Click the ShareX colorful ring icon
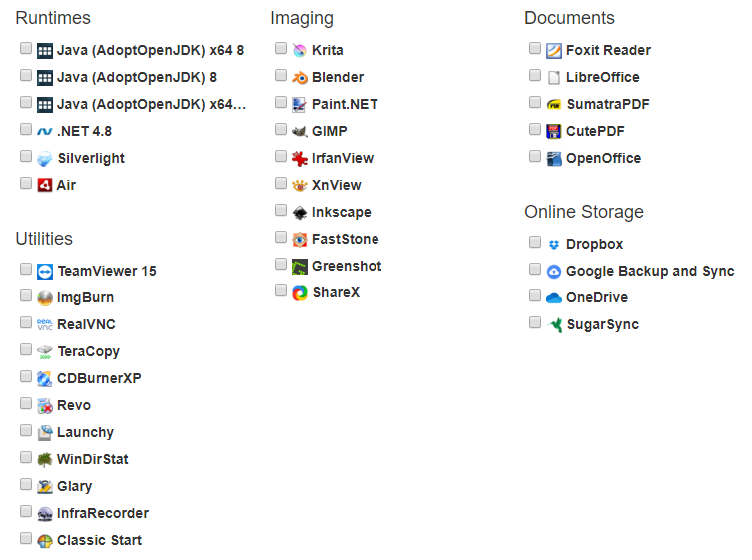Screen dimensions: 752x560 (x=300, y=292)
